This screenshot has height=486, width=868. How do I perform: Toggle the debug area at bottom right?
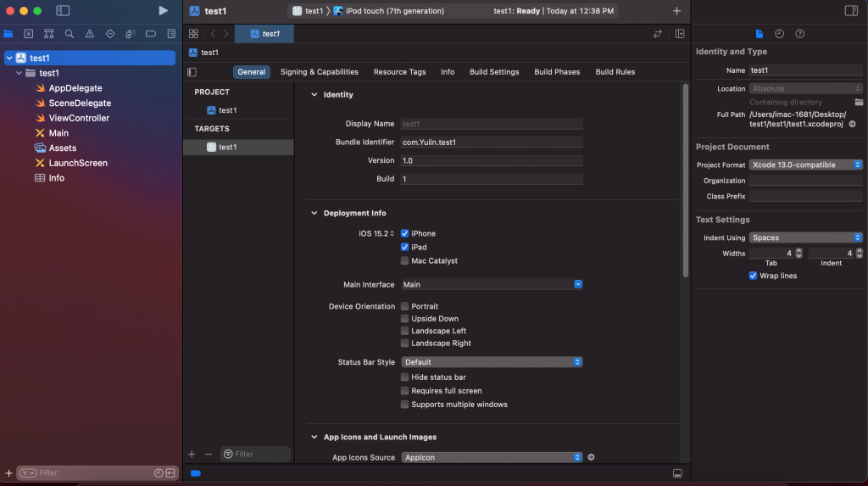[x=677, y=473]
